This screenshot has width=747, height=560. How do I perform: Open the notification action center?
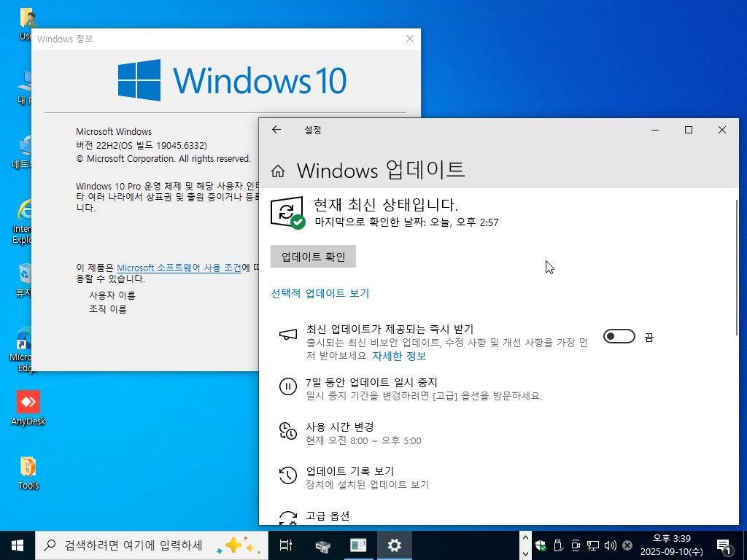pos(724,546)
